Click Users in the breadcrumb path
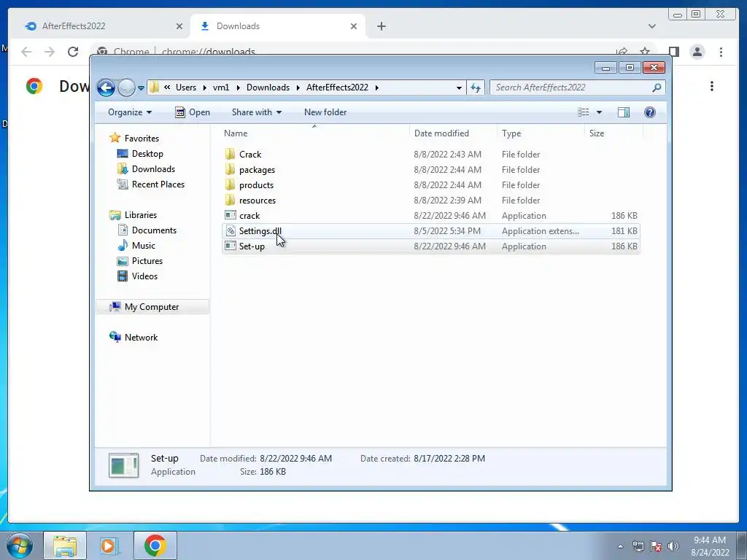 click(x=186, y=87)
